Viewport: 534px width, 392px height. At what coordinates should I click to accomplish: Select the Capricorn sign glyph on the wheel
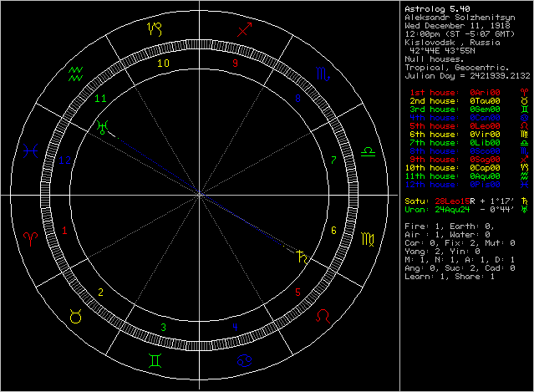tap(154, 31)
